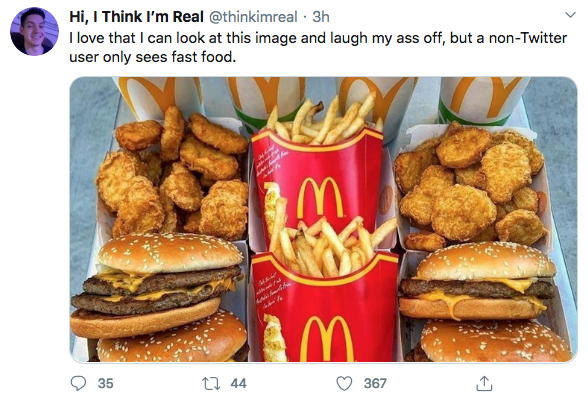Click the bottom red fries box in photo
The width and height of the screenshot is (588, 401).
pyautogui.click(x=324, y=308)
